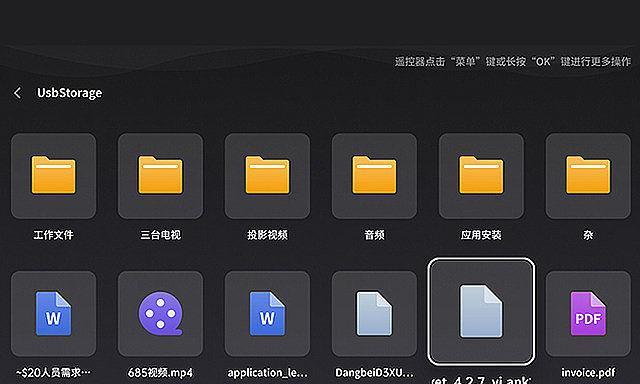Screen dimensions: 640x384
Task: Click the 音频 folder label
Action: tap(374, 235)
